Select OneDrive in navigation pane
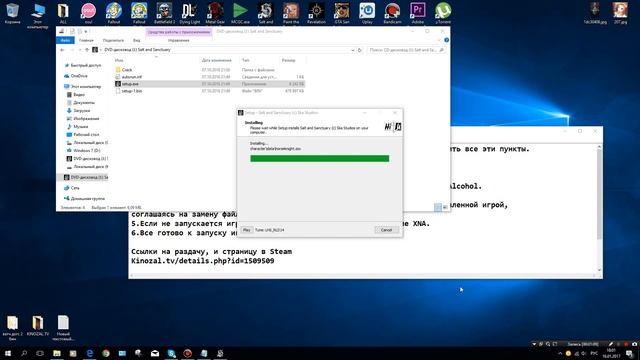640x360 pixels. point(76,76)
